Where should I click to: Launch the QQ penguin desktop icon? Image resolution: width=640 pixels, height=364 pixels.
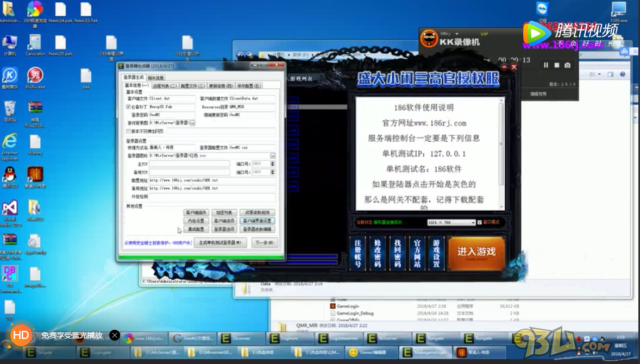(x=10, y=177)
